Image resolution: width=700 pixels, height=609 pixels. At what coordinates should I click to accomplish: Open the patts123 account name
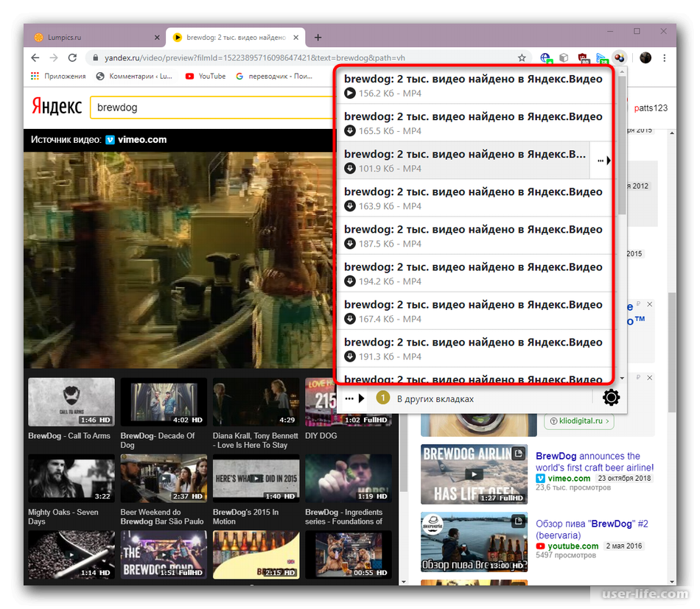click(651, 108)
